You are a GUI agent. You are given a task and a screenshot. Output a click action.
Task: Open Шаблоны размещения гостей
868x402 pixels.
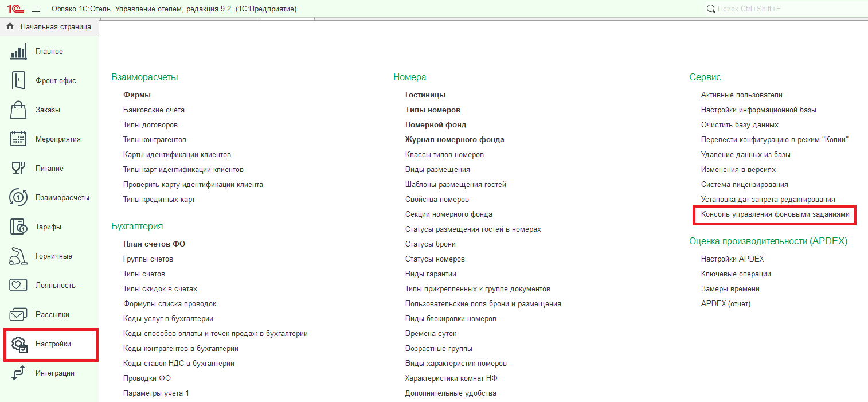tap(456, 184)
